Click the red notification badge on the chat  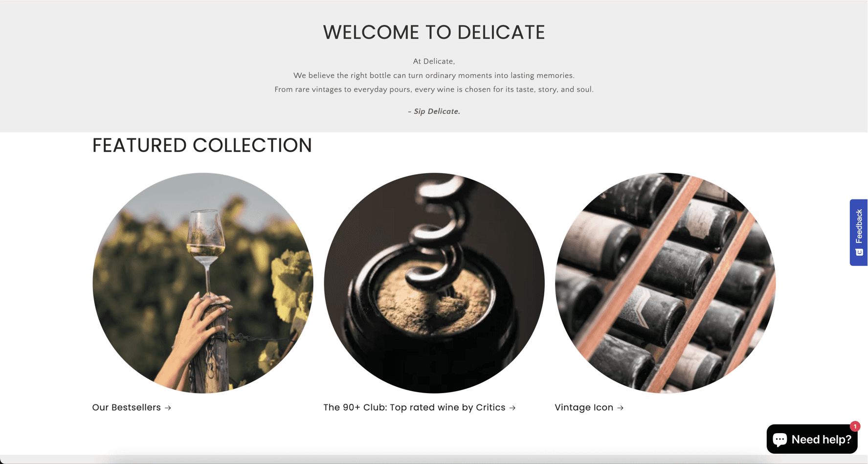[x=855, y=426]
